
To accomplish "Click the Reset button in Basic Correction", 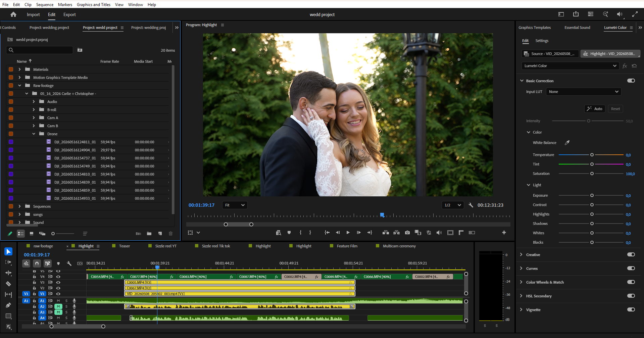I will 615,109.
